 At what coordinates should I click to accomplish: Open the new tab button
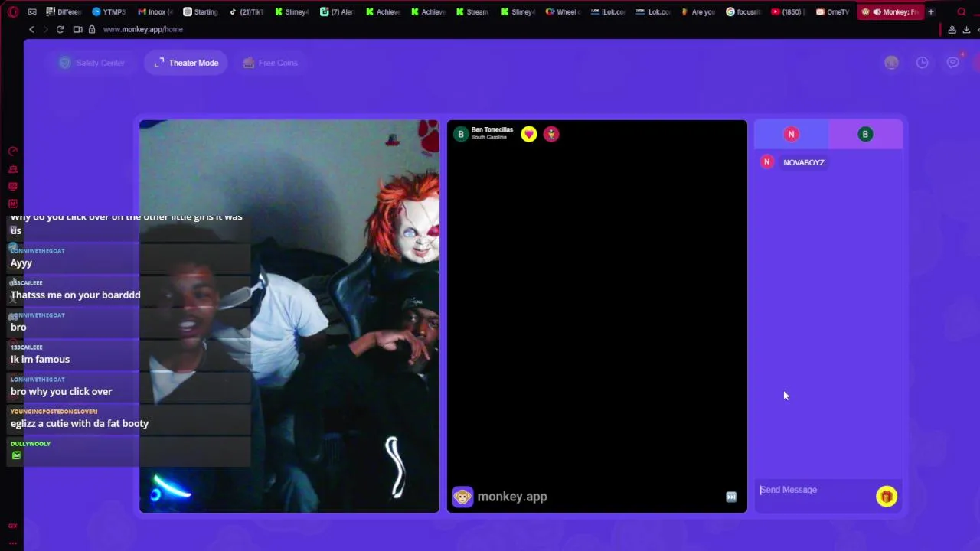pos(931,11)
